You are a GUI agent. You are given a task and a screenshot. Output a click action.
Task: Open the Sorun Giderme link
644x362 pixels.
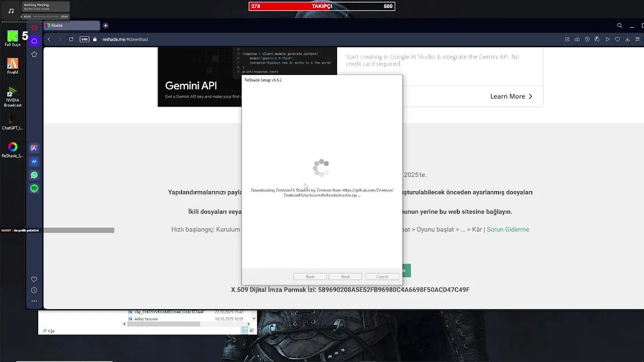[x=508, y=230]
